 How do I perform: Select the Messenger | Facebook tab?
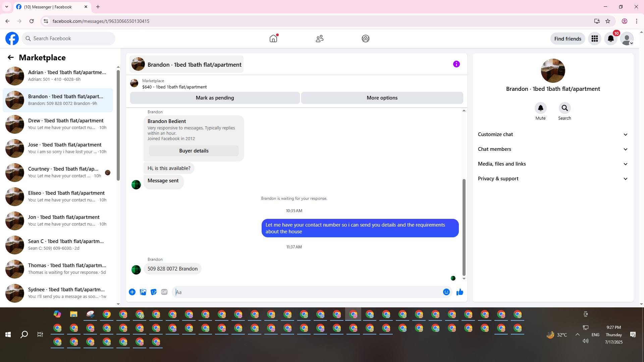point(52,7)
